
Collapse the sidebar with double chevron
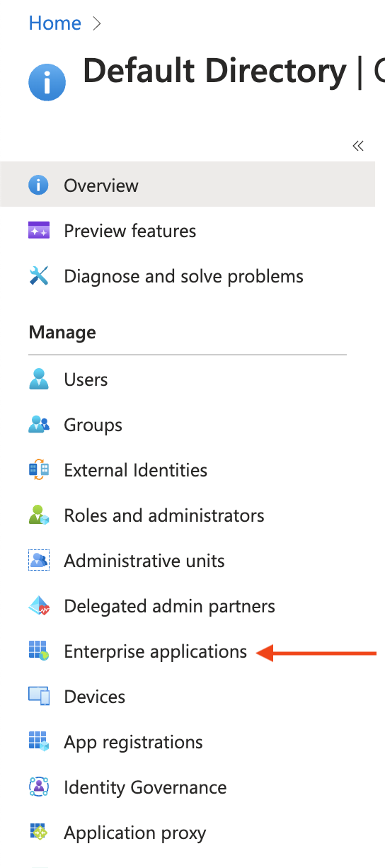tap(358, 146)
